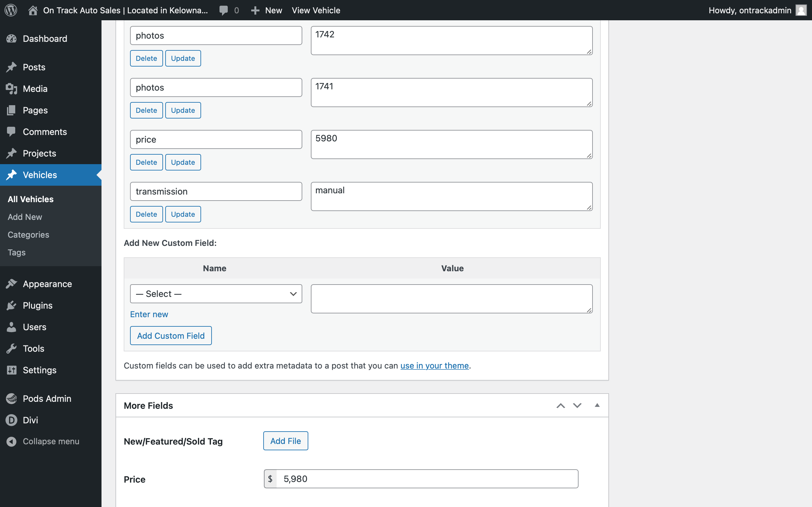Open the custom field Name select dropdown
812x507 pixels.
pyautogui.click(x=216, y=293)
